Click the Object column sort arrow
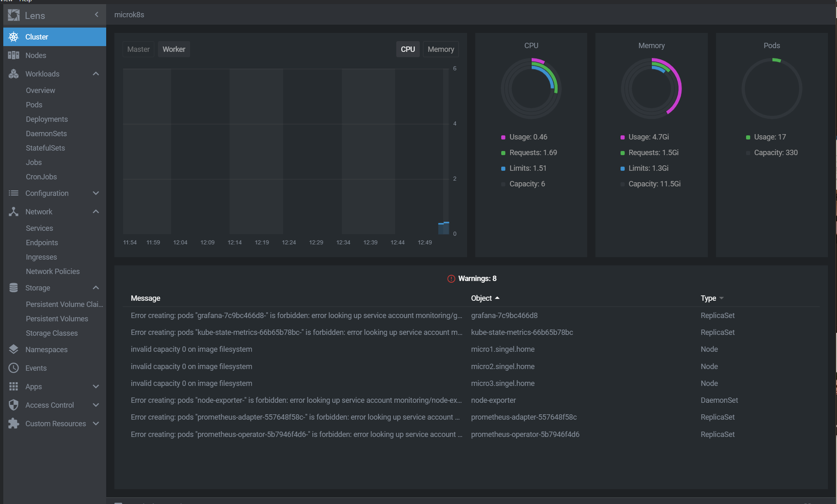 pos(497,298)
